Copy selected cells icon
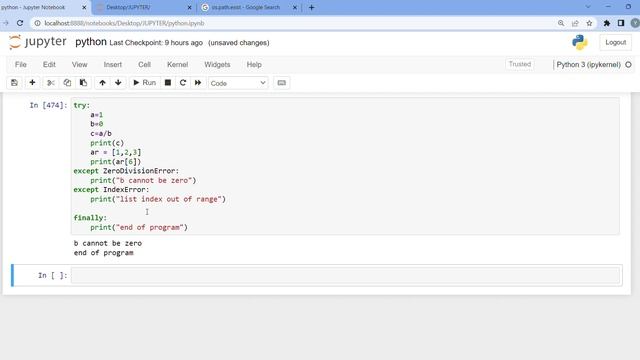This screenshot has width=640, height=360. (x=67, y=83)
